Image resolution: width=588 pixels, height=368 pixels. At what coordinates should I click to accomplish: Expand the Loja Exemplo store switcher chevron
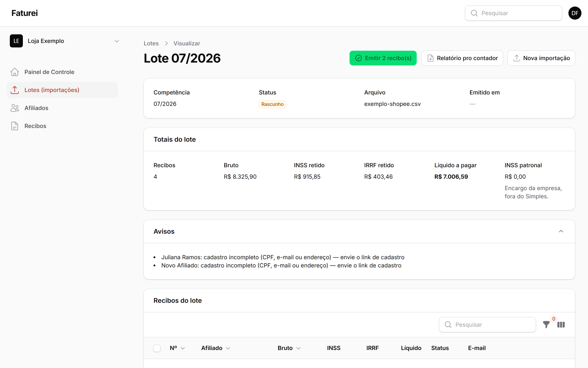click(117, 41)
